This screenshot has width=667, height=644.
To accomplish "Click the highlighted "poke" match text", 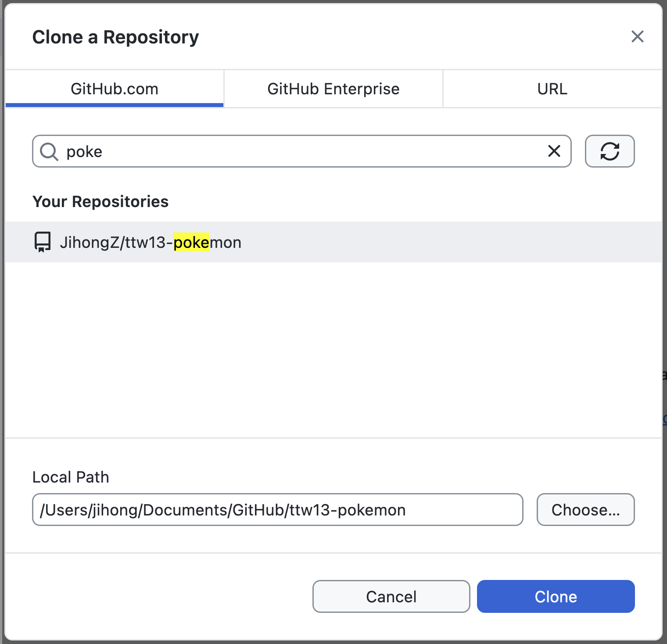I will click(x=191, y=242).
